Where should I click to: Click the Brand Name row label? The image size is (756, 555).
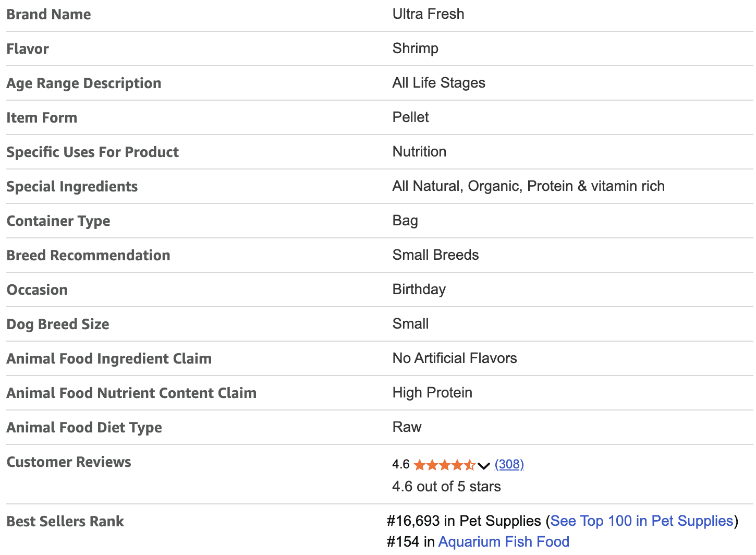48,14
